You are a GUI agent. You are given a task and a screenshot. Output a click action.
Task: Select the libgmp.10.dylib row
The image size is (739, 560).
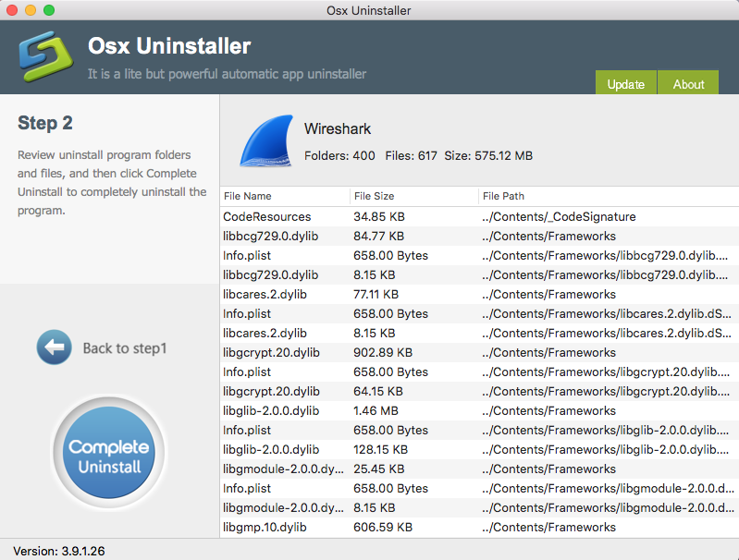pyautogui.click(x=265, y=527)
